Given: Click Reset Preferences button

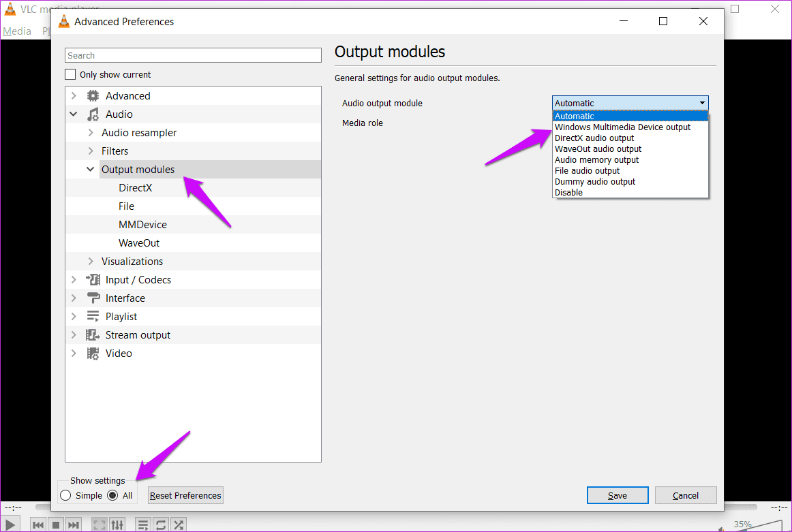Looking at the screenshot, I should coord(185,496).
